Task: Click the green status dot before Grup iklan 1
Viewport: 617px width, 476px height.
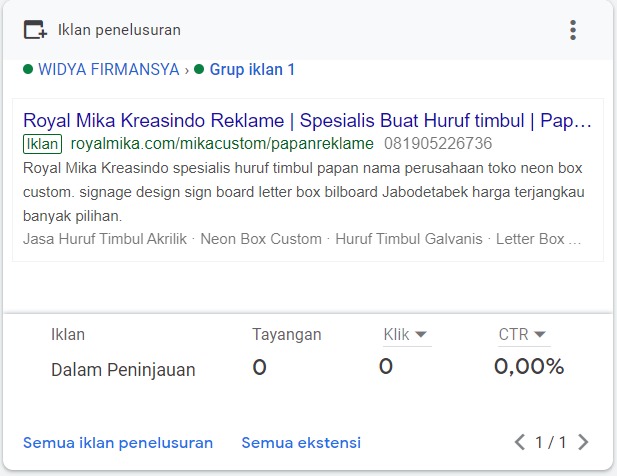Action: click(199, 70)
